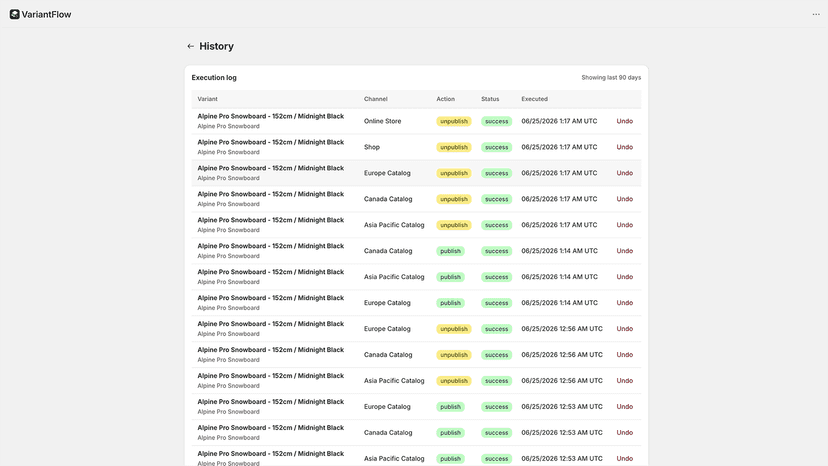The width and height of the screenshot is (828, 466).
Task: Click the Execution log heading
Action: (214, 78)
